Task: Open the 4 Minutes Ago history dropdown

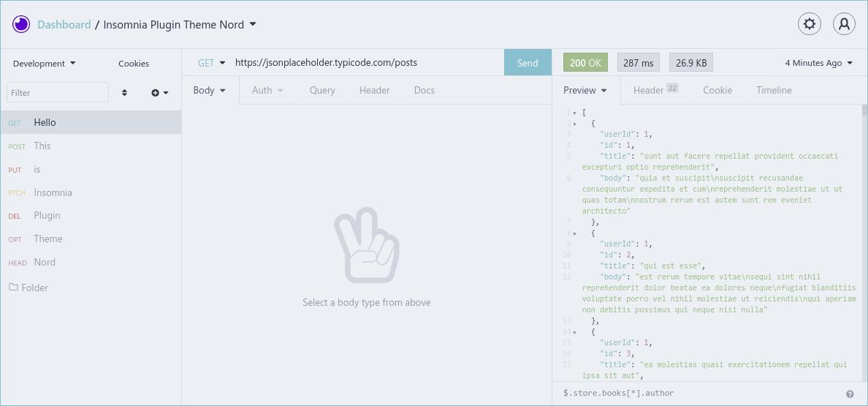Action: pyautogui.click(x=819, y=63)
